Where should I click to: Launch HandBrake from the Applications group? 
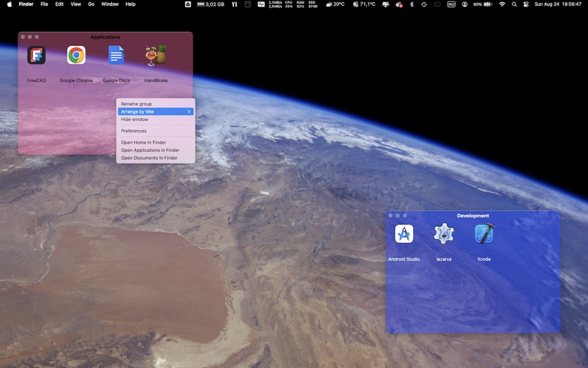[156, 55]
